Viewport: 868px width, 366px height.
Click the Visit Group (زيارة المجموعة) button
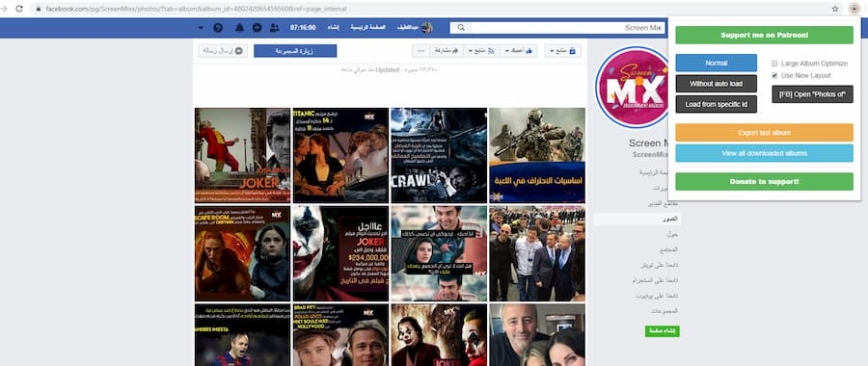[295, 51]
